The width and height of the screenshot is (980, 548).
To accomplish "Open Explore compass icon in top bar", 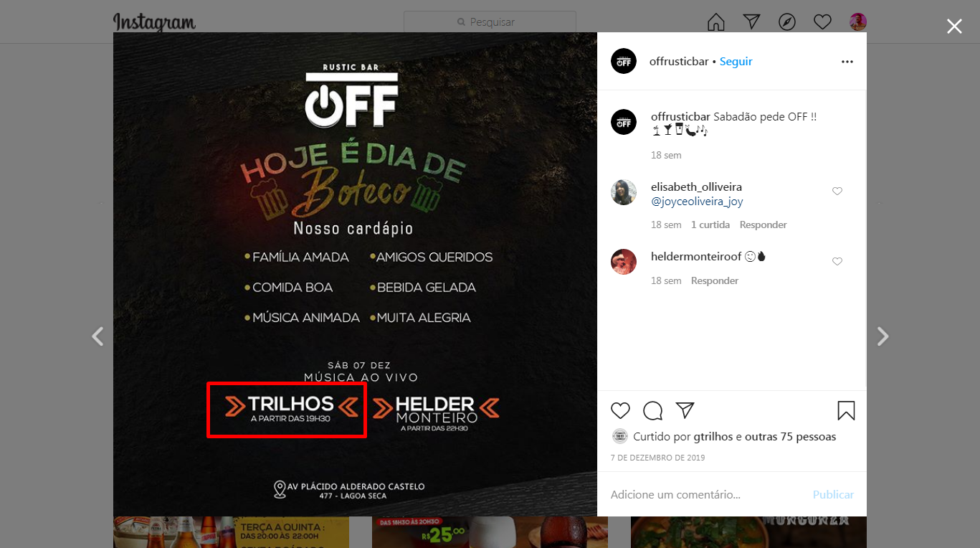I will 787,22.
